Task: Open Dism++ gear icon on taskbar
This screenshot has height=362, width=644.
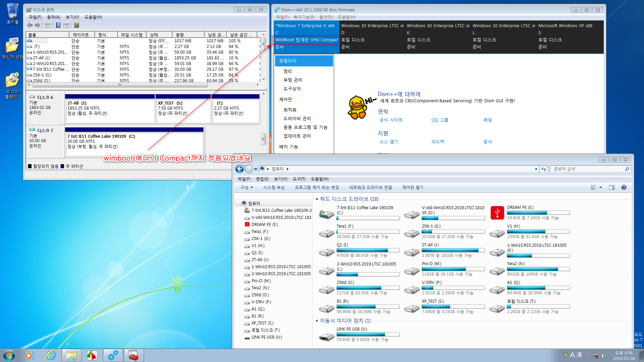Action: (113, 355)
